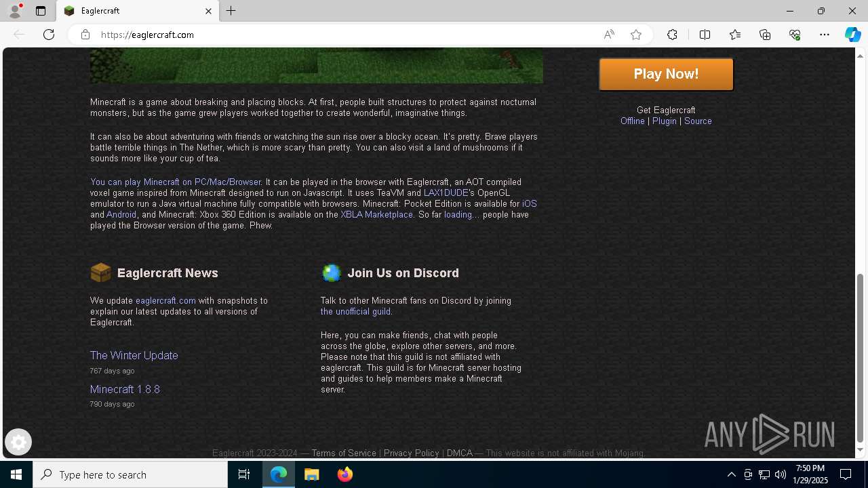
Task: View site information lock icon
Action: point(85,35)
